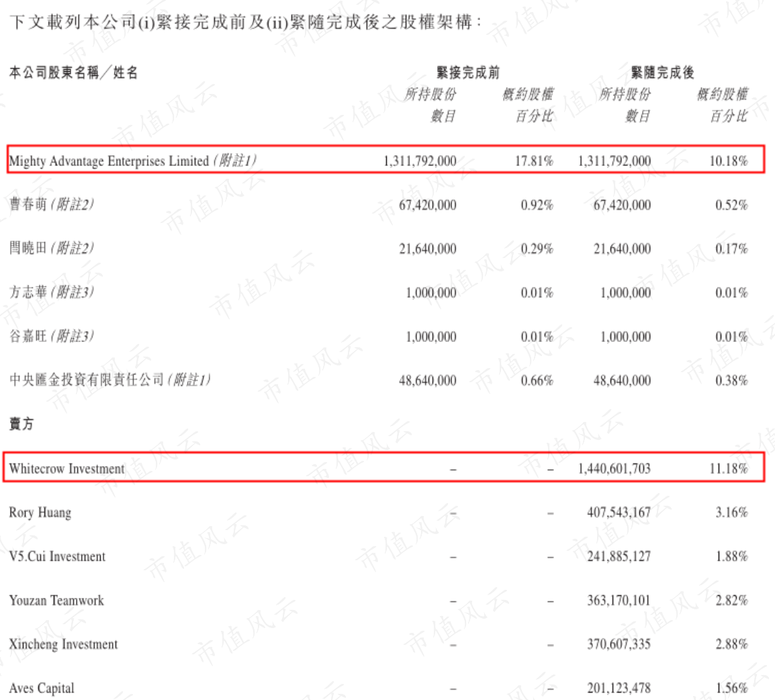Screen dimensions: 775x700
Task: Click the 緊接完成前 column header
Action: [468, 73]
